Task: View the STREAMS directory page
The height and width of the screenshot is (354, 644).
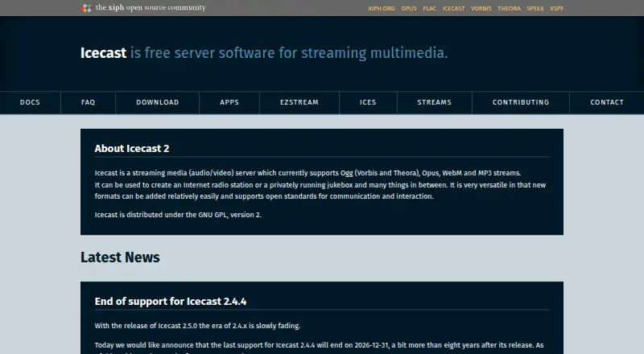Action: click(434, 102)
